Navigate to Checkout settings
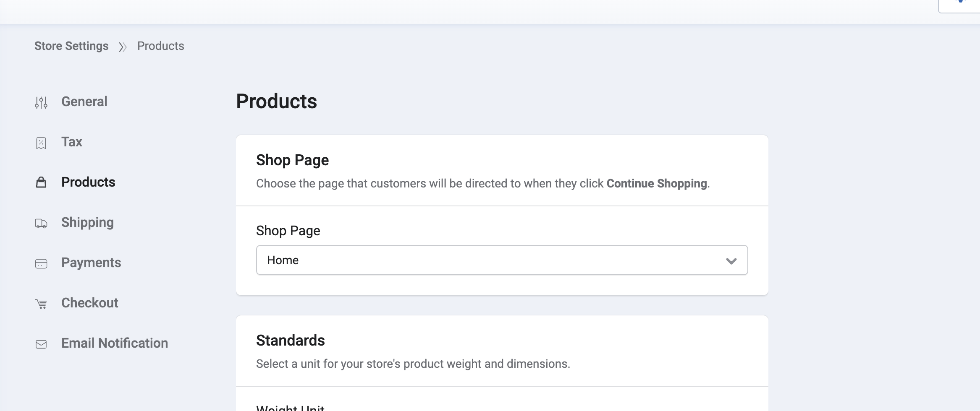 [x=90, y=303]
